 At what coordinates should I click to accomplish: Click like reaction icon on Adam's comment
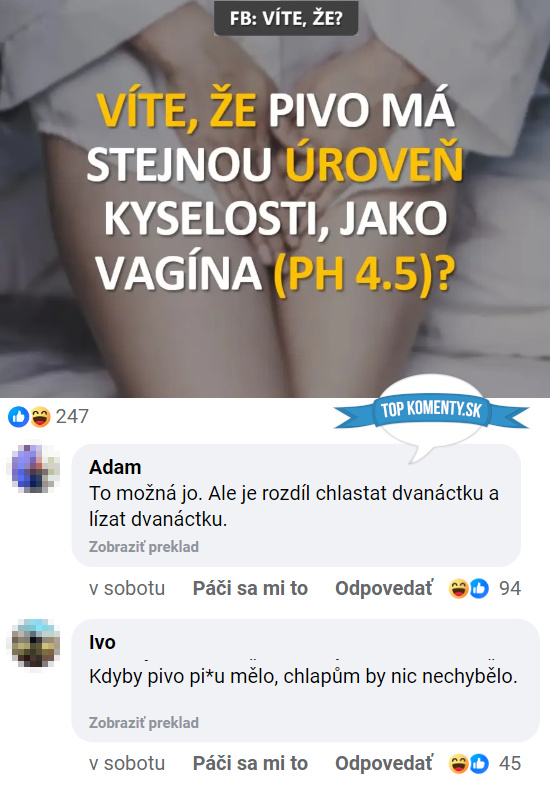479,588
